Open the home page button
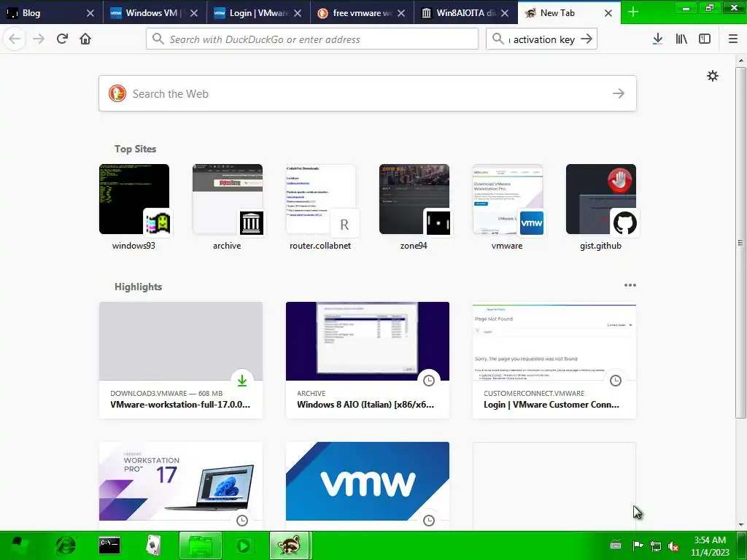 tap(85, 39)
